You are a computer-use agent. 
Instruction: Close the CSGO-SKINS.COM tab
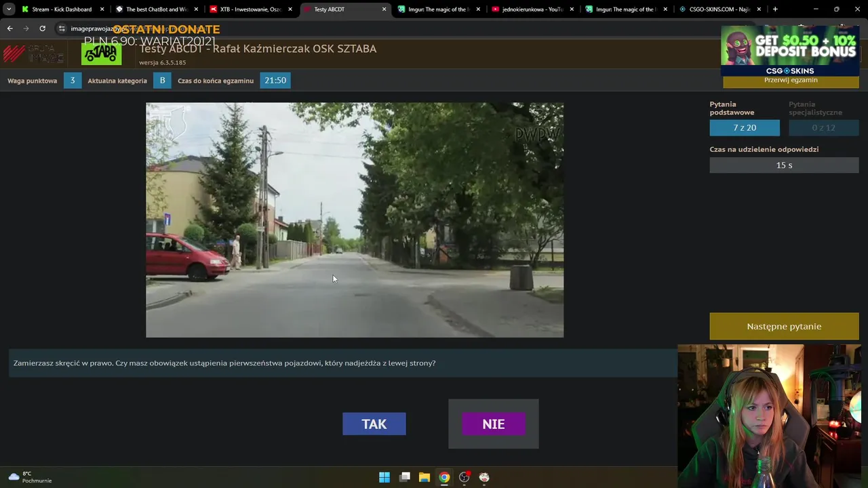click(x=759, y=9)
